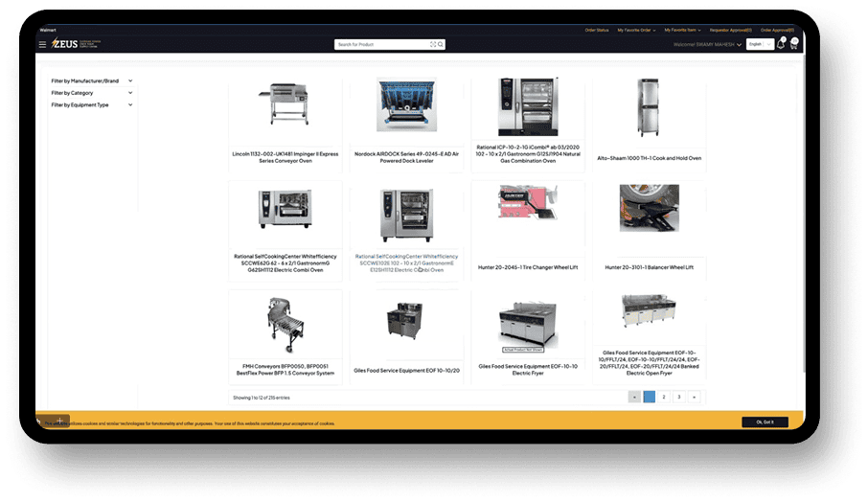Open the Welcome SWAMY MAHESH user menu

click(707, 44)
